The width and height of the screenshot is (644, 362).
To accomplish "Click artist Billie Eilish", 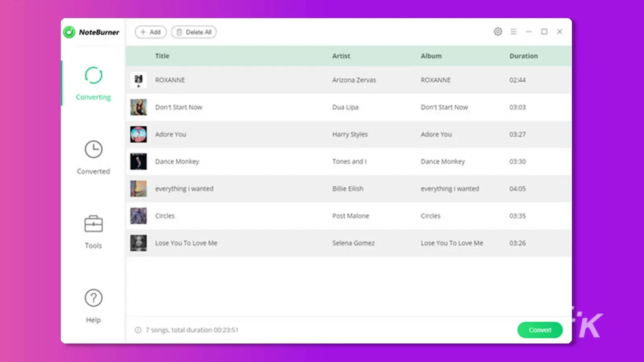I will point(348,189).
